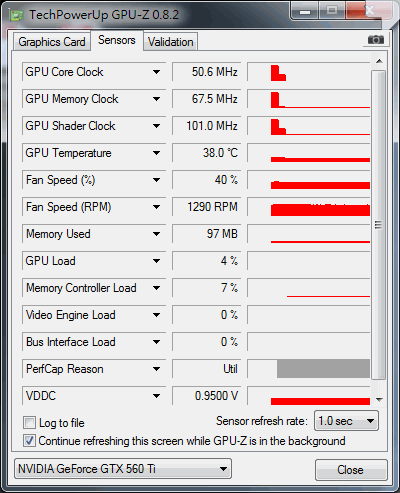
Task: Click the scrollbar up arrow
Action: 379,61
